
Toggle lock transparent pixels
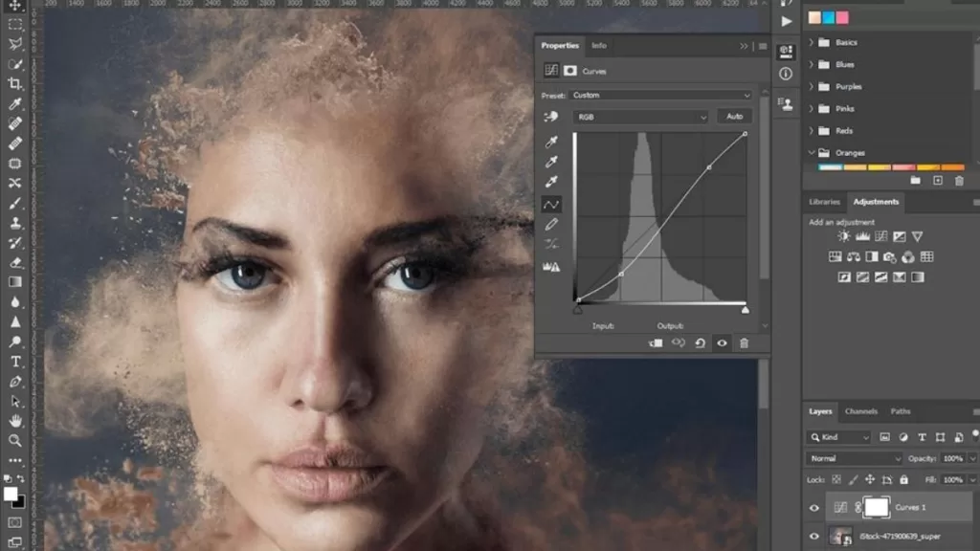836,480
